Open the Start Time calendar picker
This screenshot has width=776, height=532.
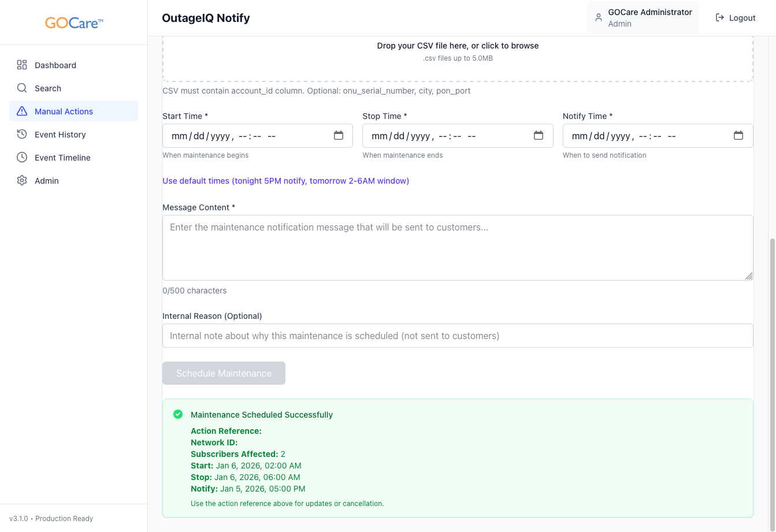coord(339,136)
